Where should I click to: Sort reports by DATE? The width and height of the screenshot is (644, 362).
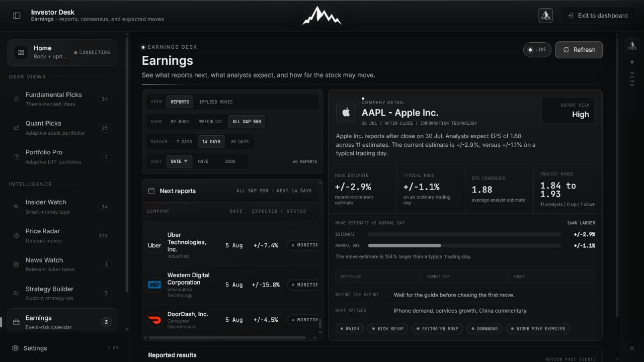click(x=179, y=161)
